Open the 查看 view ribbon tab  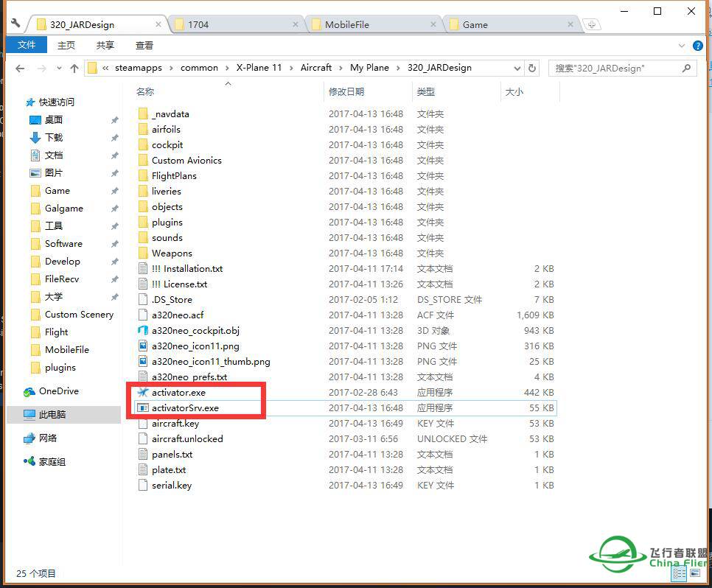click(x=144, y=46)
